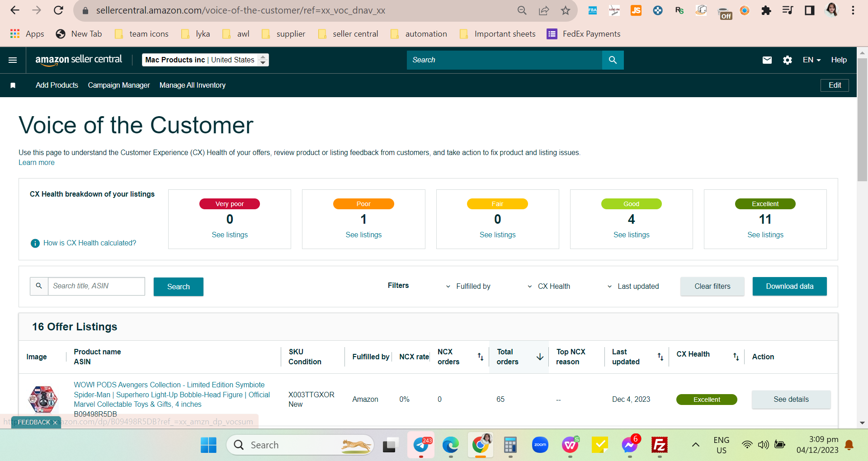Screen dimensions: 868x461
Task: Open the Mac Products inc account switcher
Action: [x=205, y=60]
